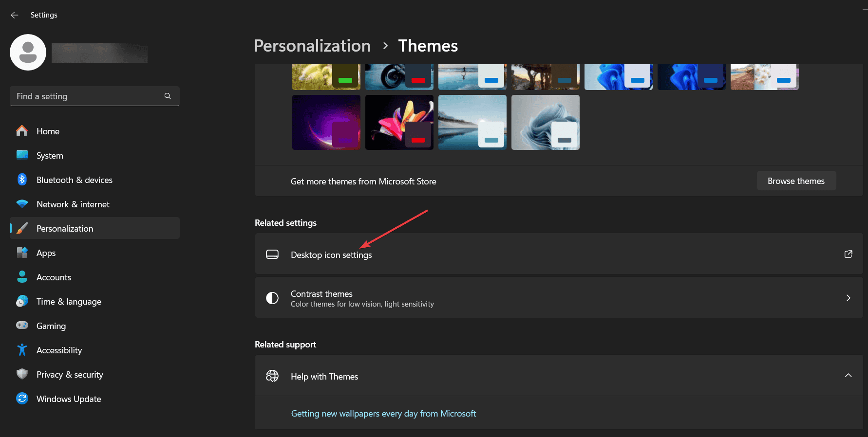The height and width of the screenshot is (437, 868).
Task: Click the Help with Themes globe icon
Action: [x=272, y=376]
